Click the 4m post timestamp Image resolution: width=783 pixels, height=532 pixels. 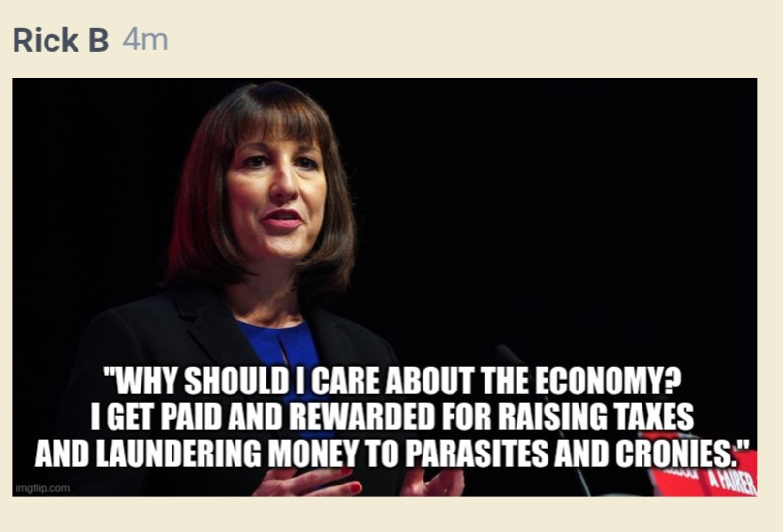(145, 40)
